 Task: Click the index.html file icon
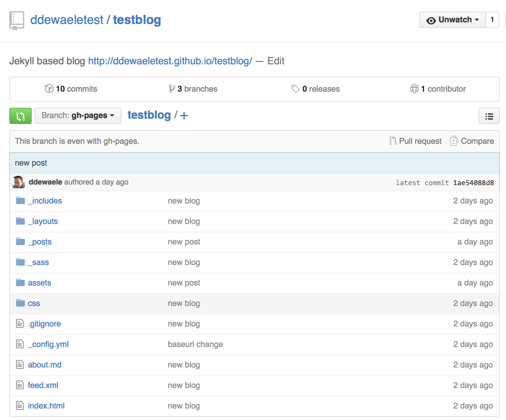20,406
